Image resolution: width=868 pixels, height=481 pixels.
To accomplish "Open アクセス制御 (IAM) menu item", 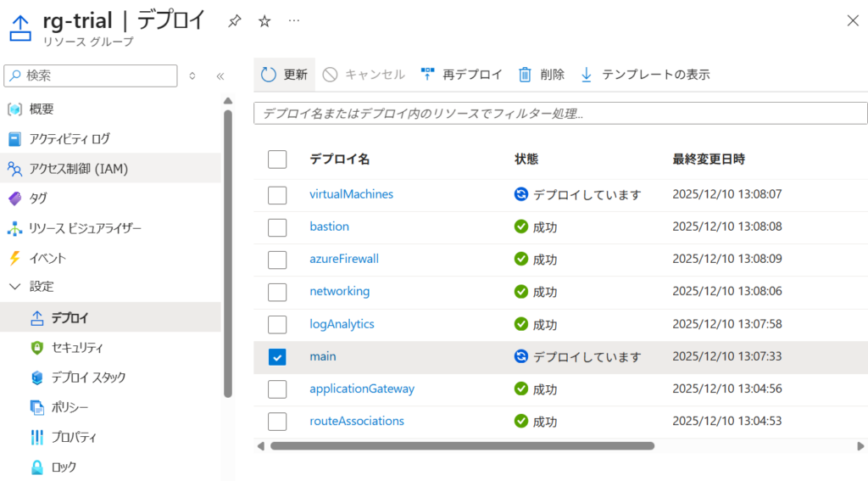I will [78, 168].
